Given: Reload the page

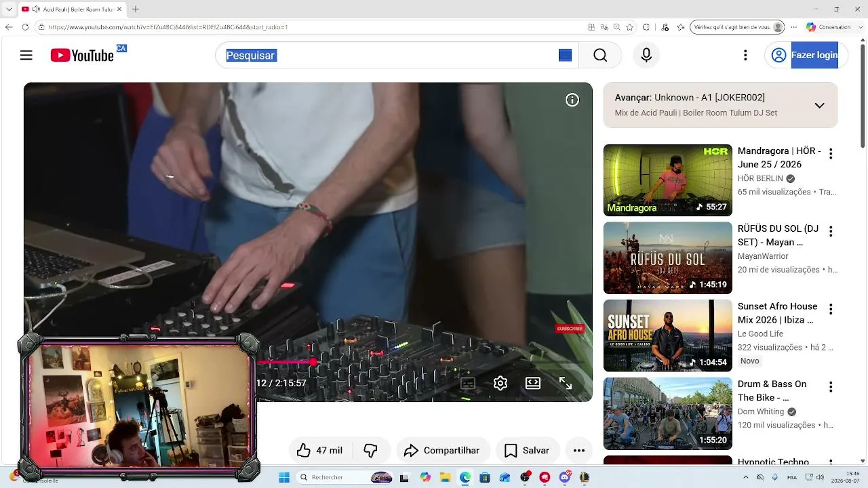Looking at the screenshot, I should [x=25, y=27].
